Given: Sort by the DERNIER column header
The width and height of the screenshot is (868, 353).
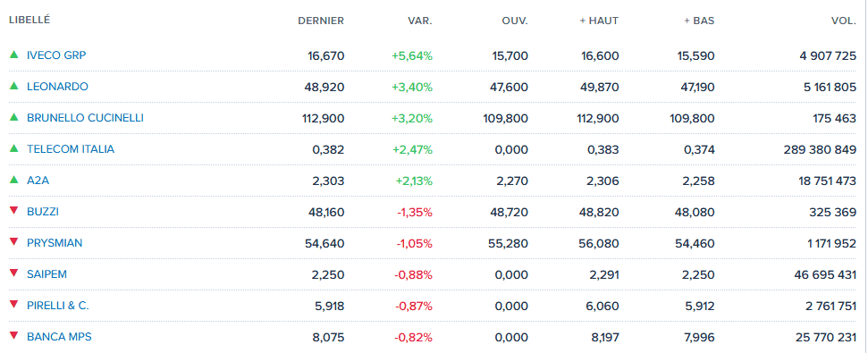Looking at the screenshot, I should [x=321, y=21].
